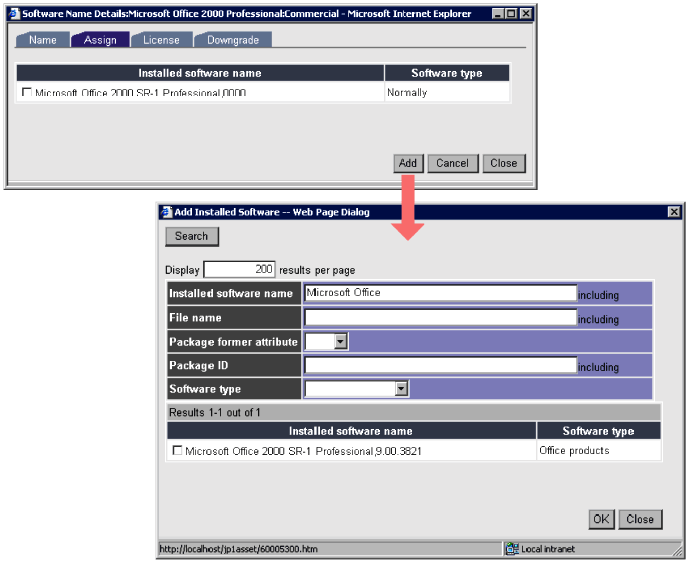This screenshot has height=562, width=688.
Task: Click the Installed software name header in the results table
Action: tap(351, 430)
